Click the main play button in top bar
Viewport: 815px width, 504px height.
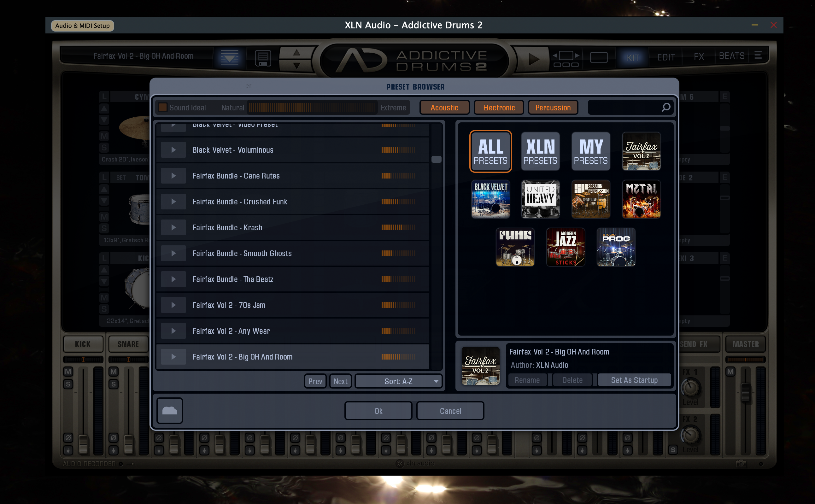[x=534, y=59]
